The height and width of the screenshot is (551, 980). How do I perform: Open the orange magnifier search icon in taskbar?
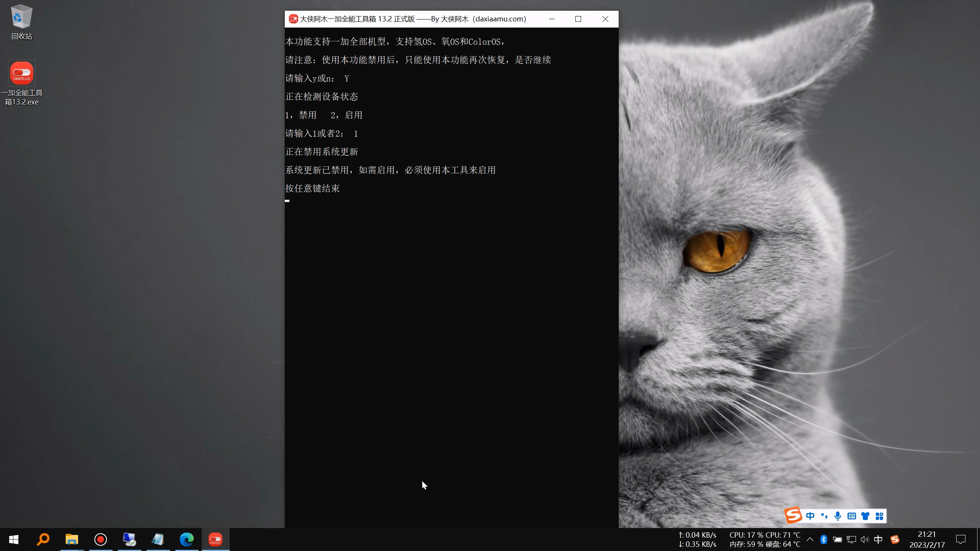tap(43, 540)
